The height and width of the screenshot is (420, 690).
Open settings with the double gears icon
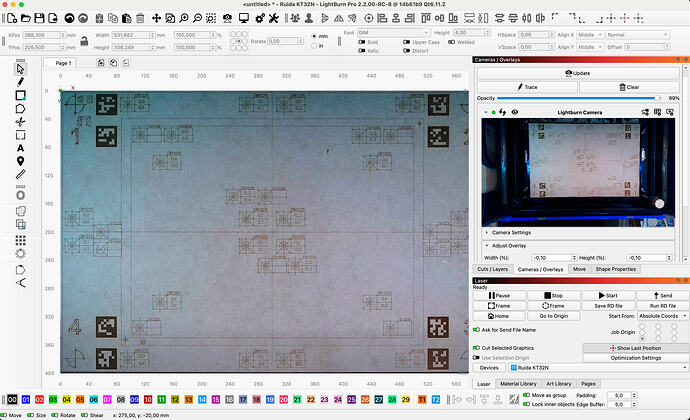[260, 18]
